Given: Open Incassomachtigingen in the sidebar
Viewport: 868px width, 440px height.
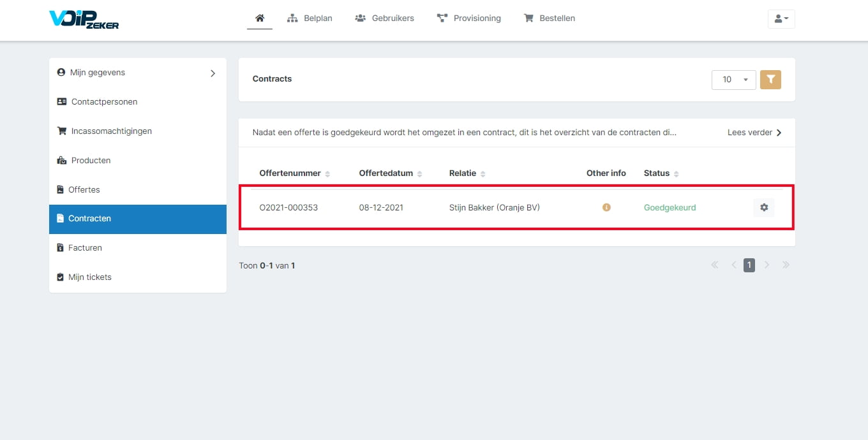Looking at the screenshot, I should click(x=138, y=131).
